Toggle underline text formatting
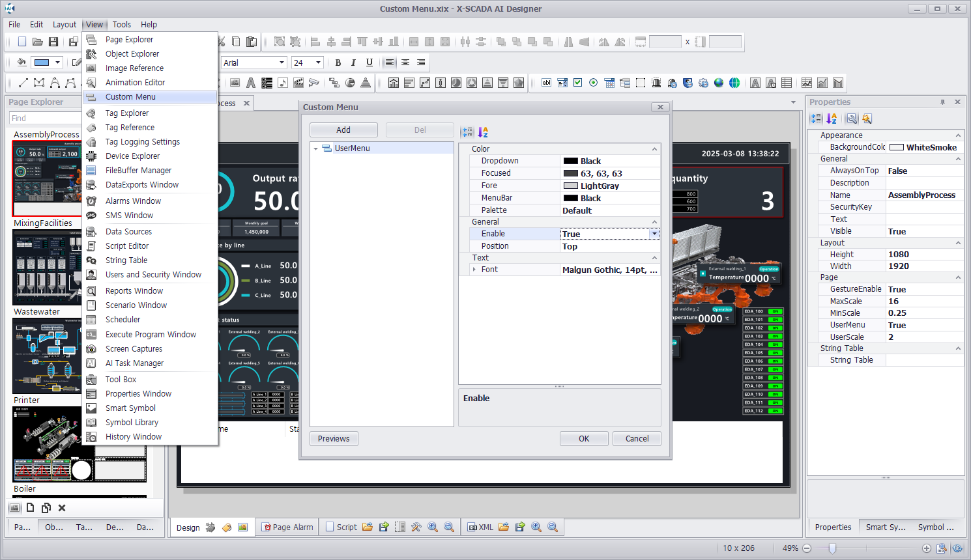Viewport: 971px width, 560px height. click(370, 63)
